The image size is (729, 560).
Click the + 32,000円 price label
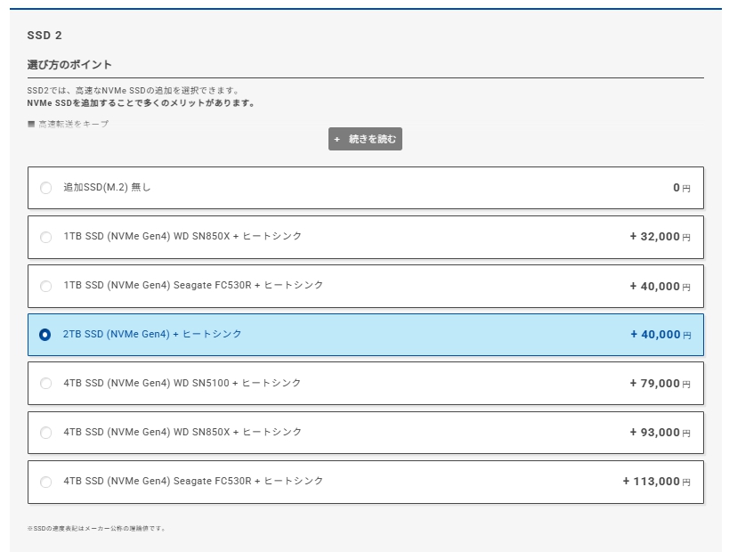click(x=660, y=237)
